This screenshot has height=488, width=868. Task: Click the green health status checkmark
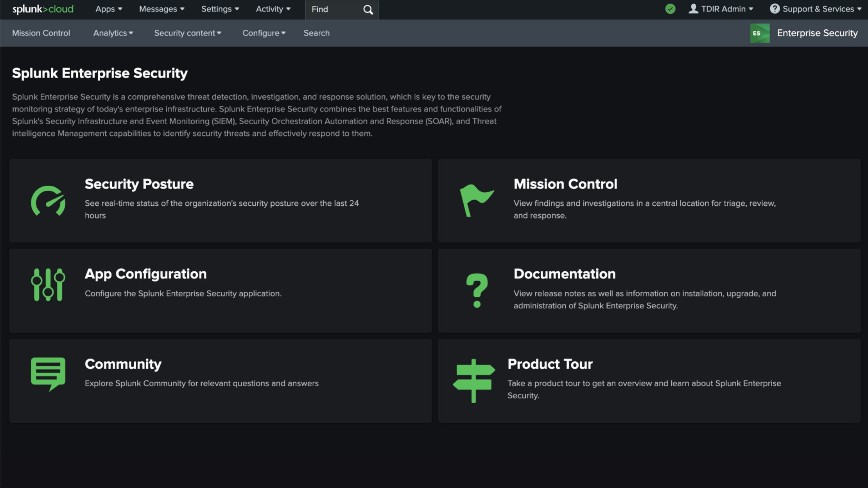[x=670, y=9]
